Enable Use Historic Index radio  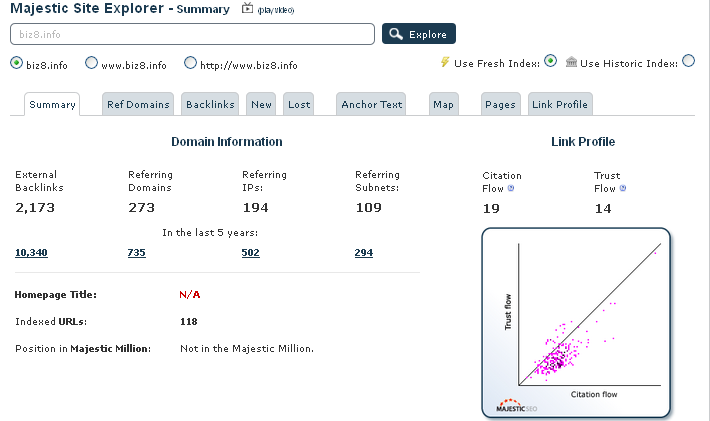(688, 61)
